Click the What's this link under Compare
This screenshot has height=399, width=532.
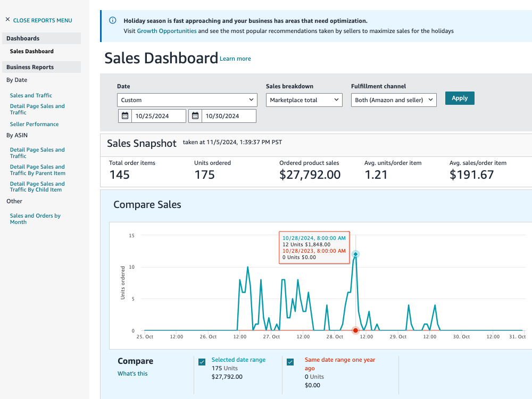click(x=132, y=373)
